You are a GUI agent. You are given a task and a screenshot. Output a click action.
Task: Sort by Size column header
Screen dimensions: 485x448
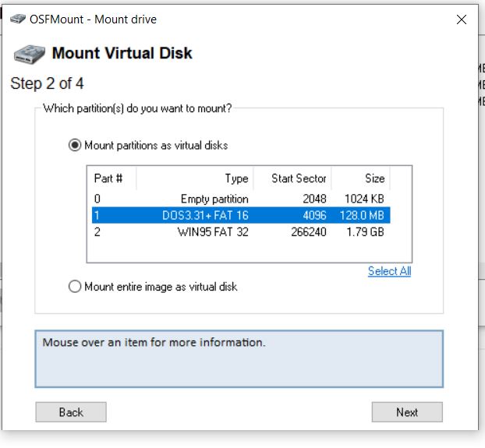point(361,178)
